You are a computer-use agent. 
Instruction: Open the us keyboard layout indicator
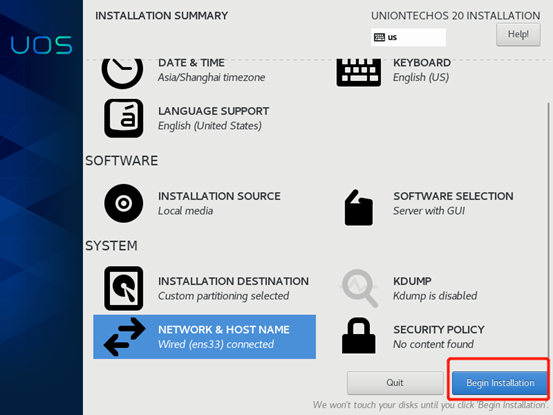tap(408, 37)
